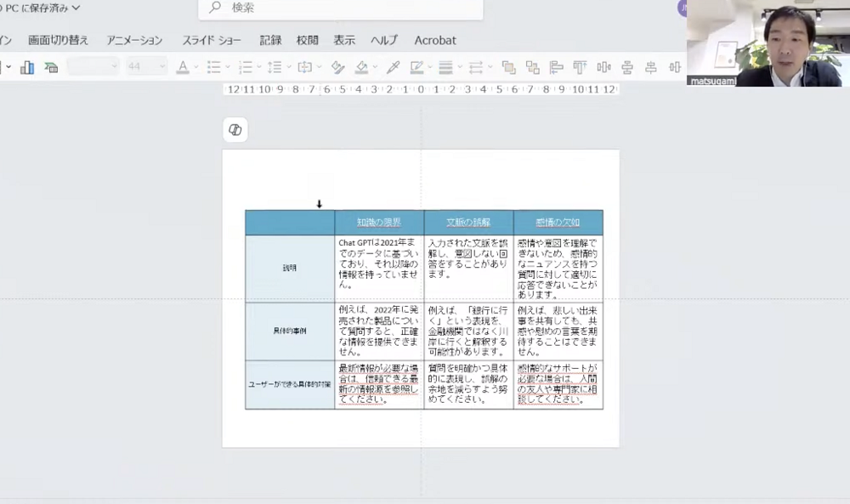Toggle numbered list formatting
Image resolution: width=850 pixels, height=504 pixels.
coord(246,67)
